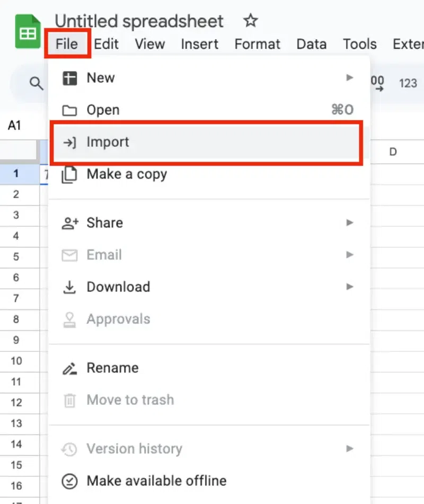Open the Data menu
The image size is (424, 504).
click(311, 45)
